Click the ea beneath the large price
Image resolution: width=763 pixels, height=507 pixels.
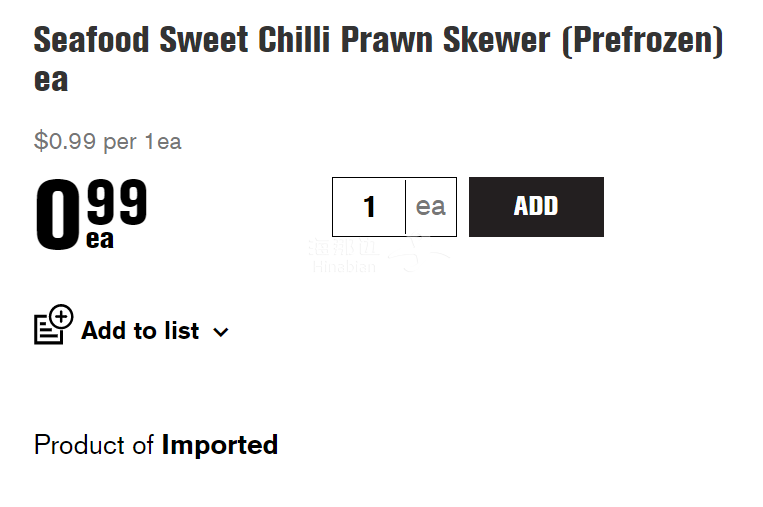click(100, 239)
